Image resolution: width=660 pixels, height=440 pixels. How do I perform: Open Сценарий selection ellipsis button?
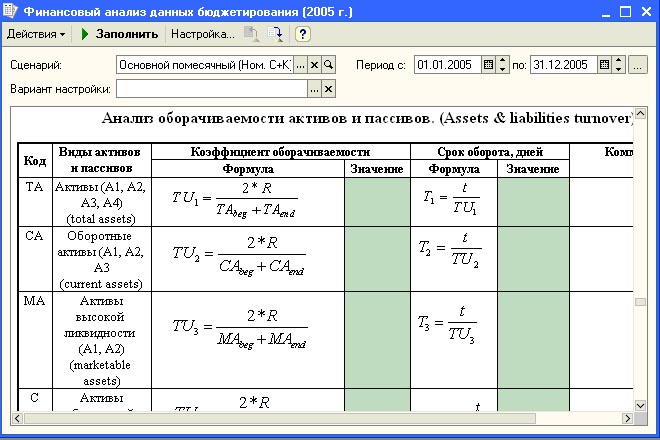(300, 65)
